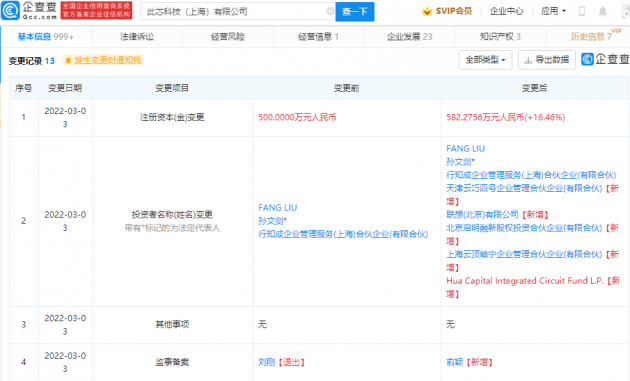630x381 pixels.
Task: Open 行知成企业管理服务 link in 变更后 column
Action: (x=531, y=175)
